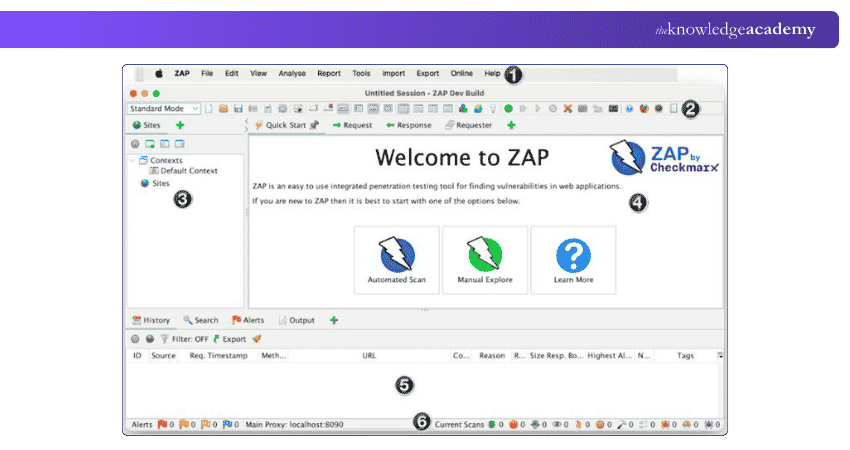Viewport: 850px width, 450px height.
Task: Click the Step icon after the green circle
Action: pos(523,108)
